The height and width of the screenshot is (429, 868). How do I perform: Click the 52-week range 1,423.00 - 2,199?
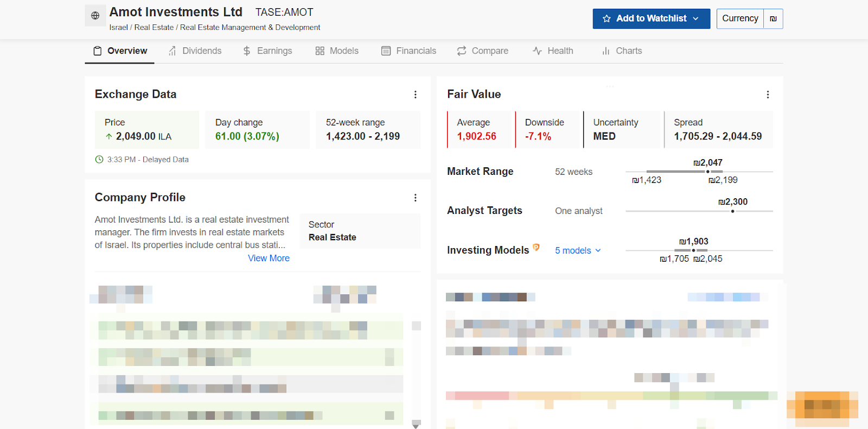pyautogui.click(x=363, y=136)
